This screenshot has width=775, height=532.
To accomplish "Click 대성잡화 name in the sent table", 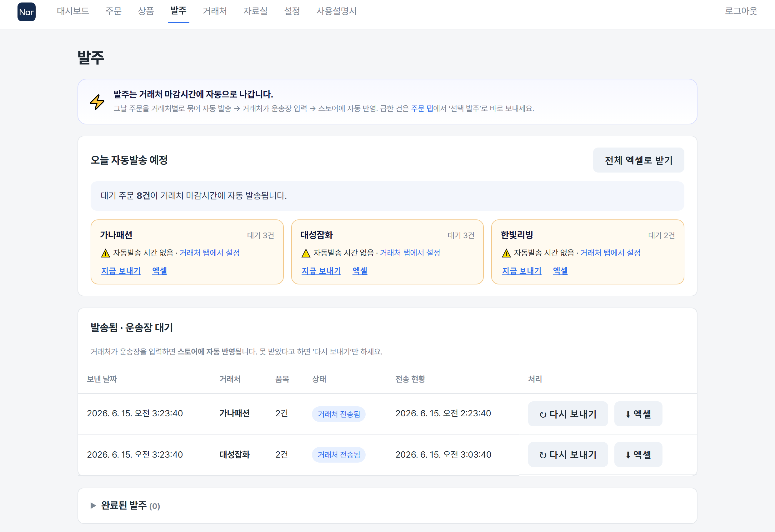I will click(x=234, y=454).
